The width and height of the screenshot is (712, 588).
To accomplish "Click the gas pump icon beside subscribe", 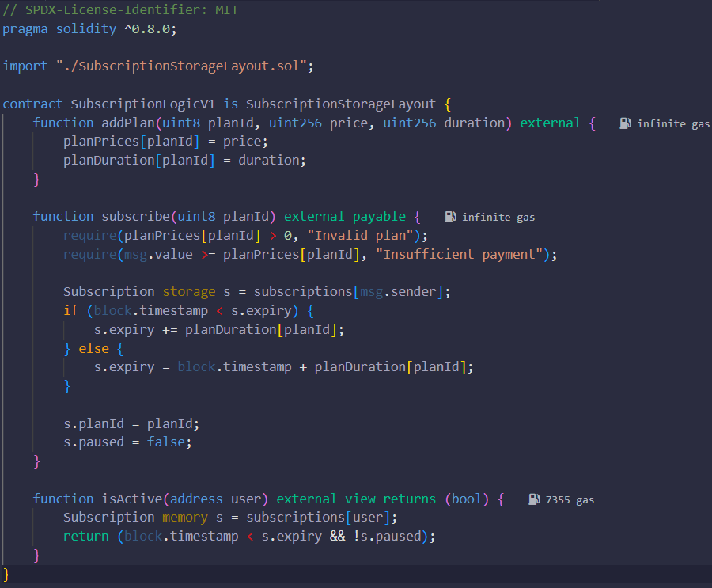I will [450, 217].
